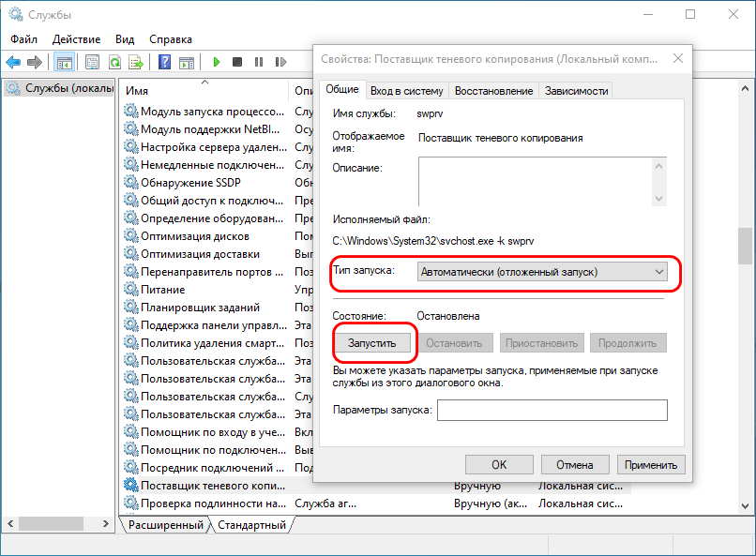Confirm the dialog with OK
756x556 pixels.
[499, 464]
